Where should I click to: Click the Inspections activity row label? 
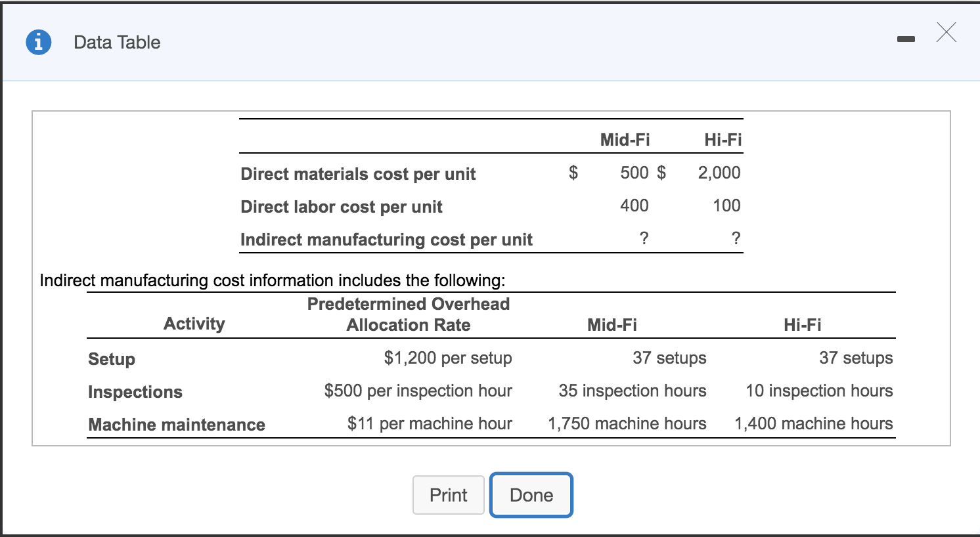pyautogui.click(x=135, y=392)
